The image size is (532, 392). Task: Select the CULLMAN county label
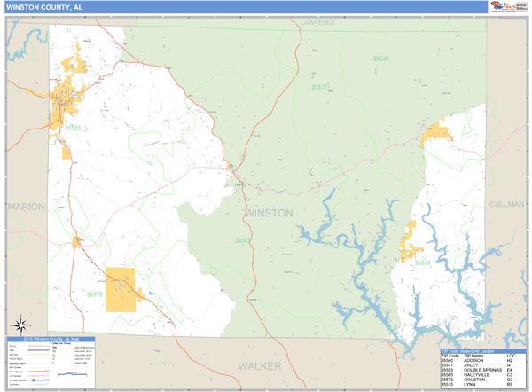[x=506, y=204]
